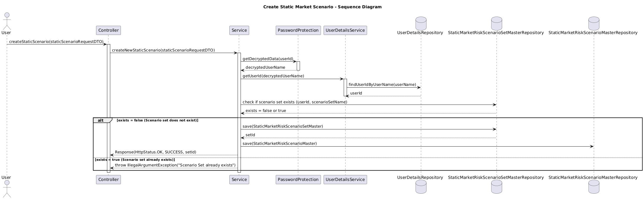
Task: Select the top Service participant box
Action: (239, 30)
